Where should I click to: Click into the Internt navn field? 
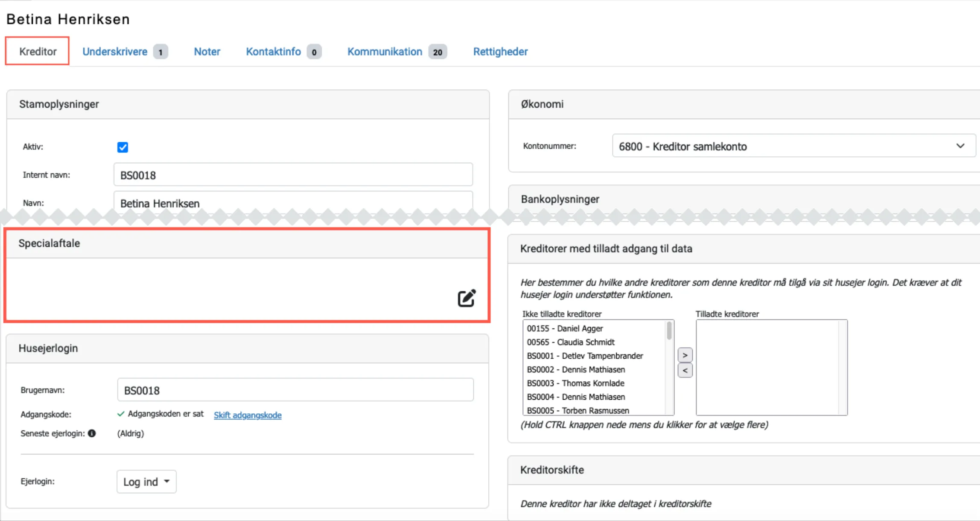[x=293, y=175]
